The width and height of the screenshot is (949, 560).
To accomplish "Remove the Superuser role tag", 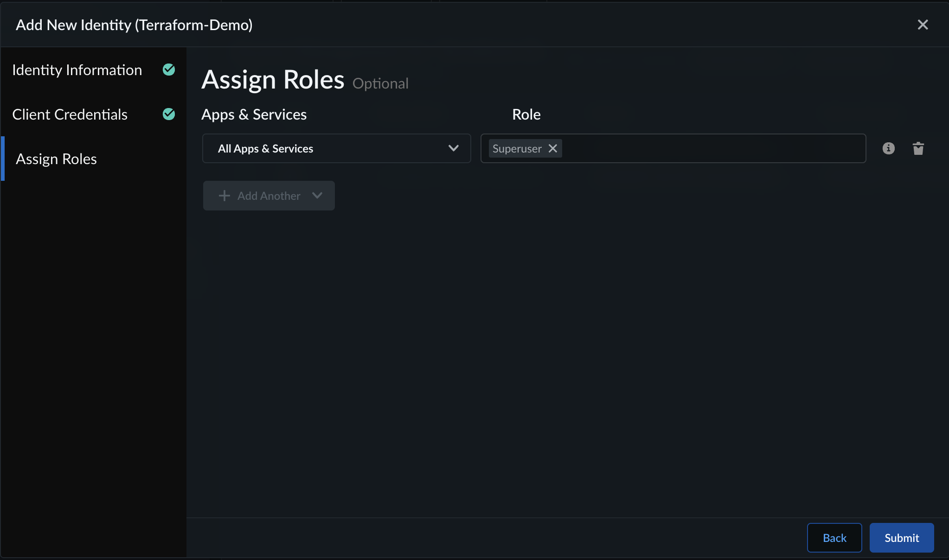I will click(x=552, y=148).
